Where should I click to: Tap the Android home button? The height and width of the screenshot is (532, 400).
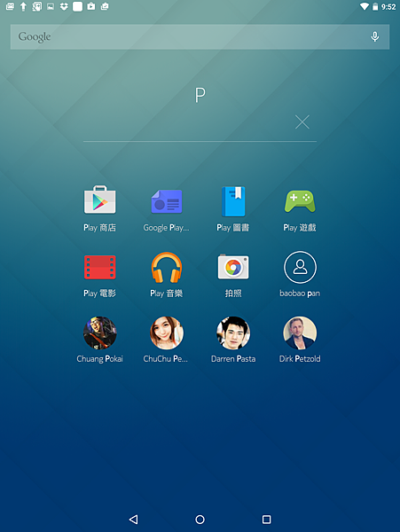click(x=200, y=519)
